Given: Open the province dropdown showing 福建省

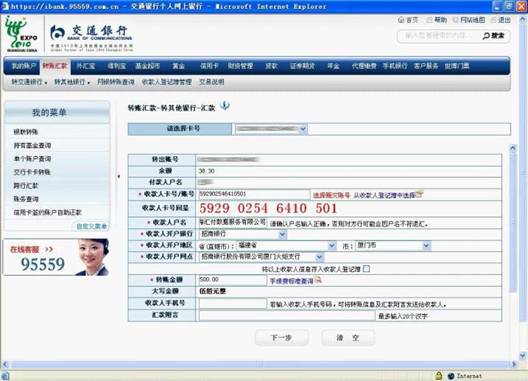Looking at the screenshot, I should [x=287, y=246].
